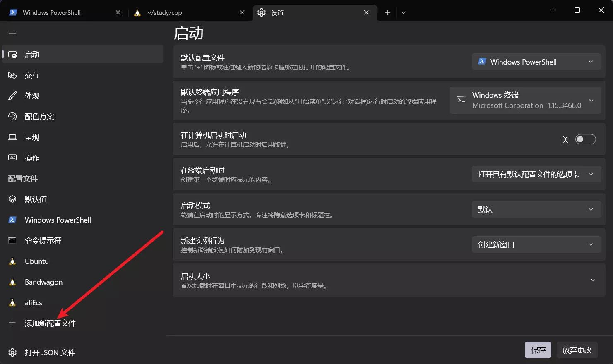Click the 默认配置文件 setting label
The height and width of the screenshot is (364, 613).
coord(203,57)
